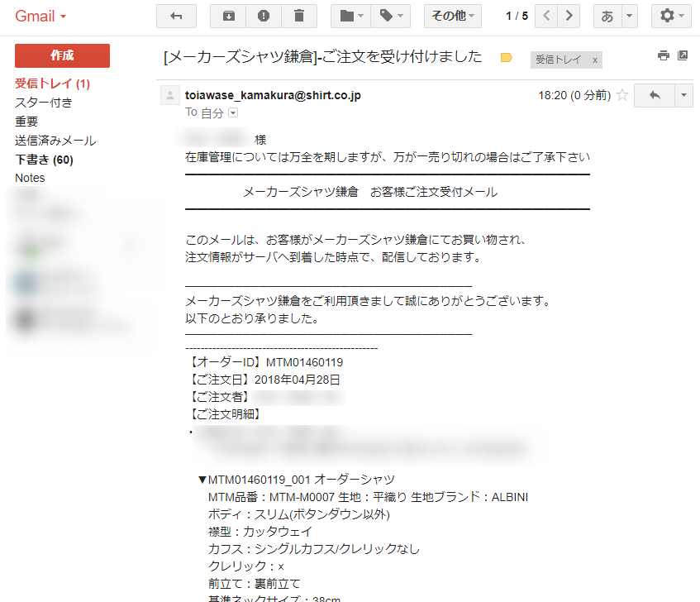This screenshot has width=700, height=602.
Task: Open スター付き starred folder
Action: [x=43, y=103]
